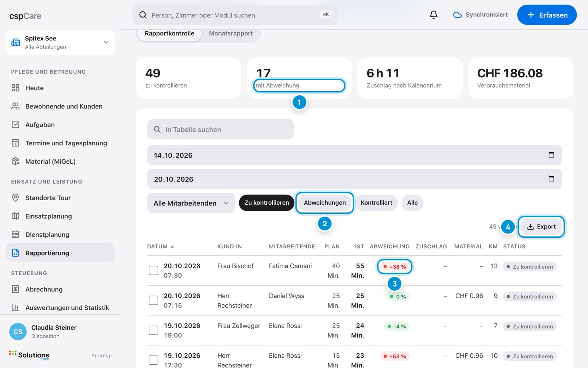The height and width of the screenshot is (368, 588).
Task: Click the In Tabelle suchen field
Action: click(220, 129)
